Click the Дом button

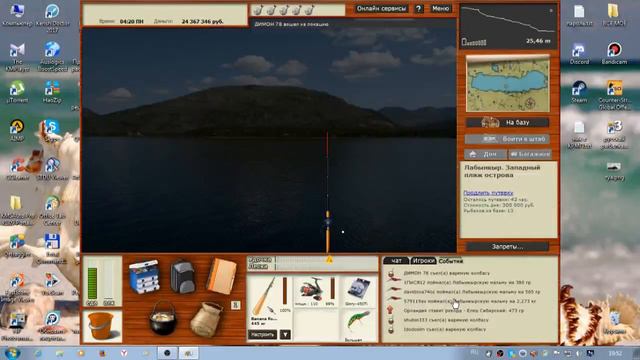tap(485, 154)
